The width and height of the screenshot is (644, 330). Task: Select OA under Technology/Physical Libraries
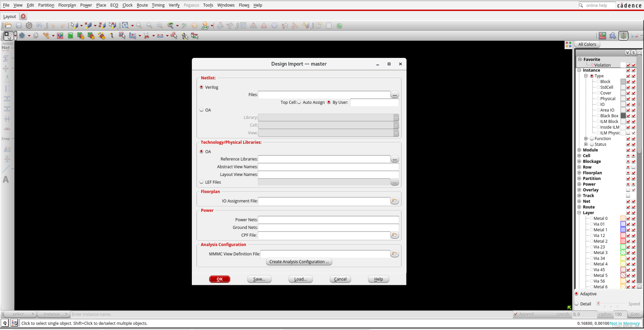202,151
